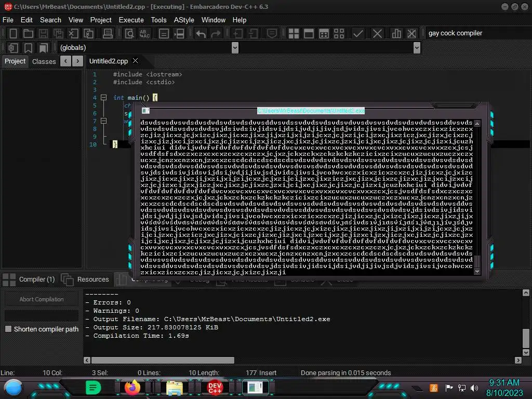
Task: Click the New file toolbar icon
Action: pos(13,34)
